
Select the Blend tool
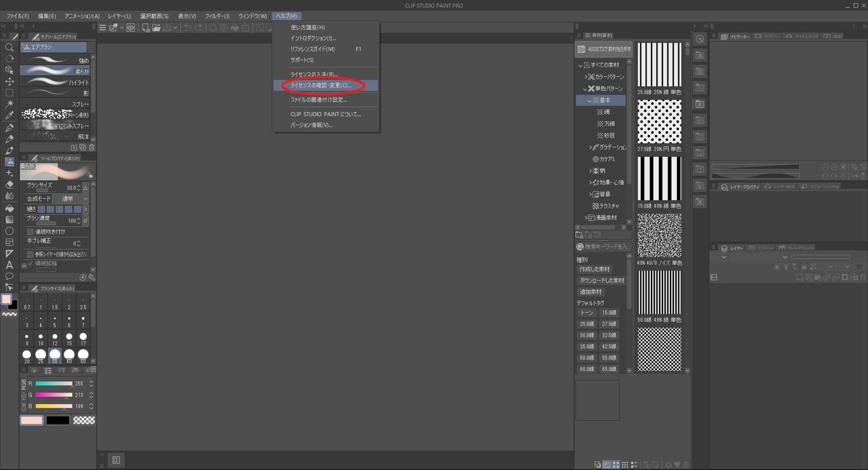click(9, 196)
